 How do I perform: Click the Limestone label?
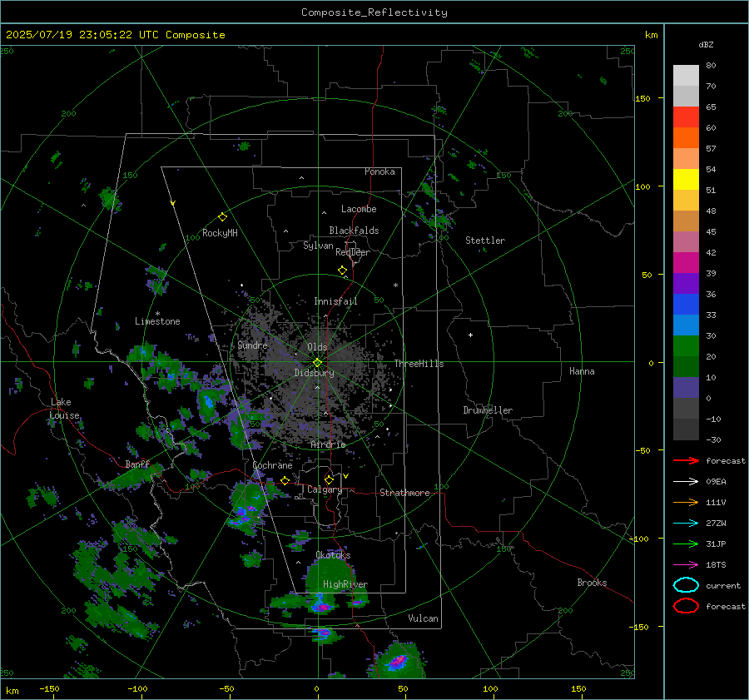click(x=157, y=321)
